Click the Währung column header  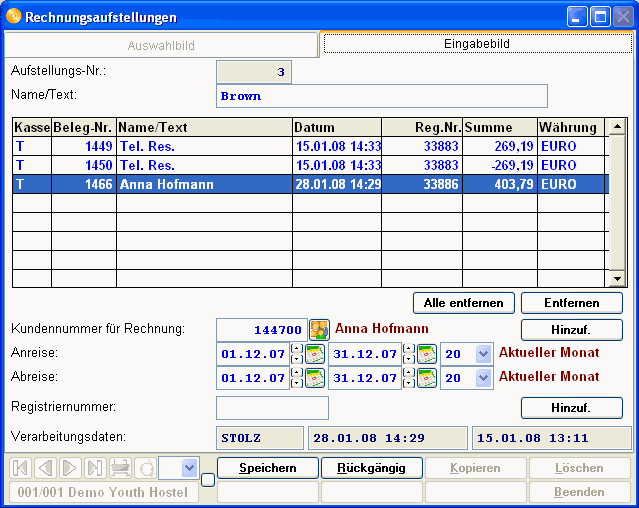point(571,127)
